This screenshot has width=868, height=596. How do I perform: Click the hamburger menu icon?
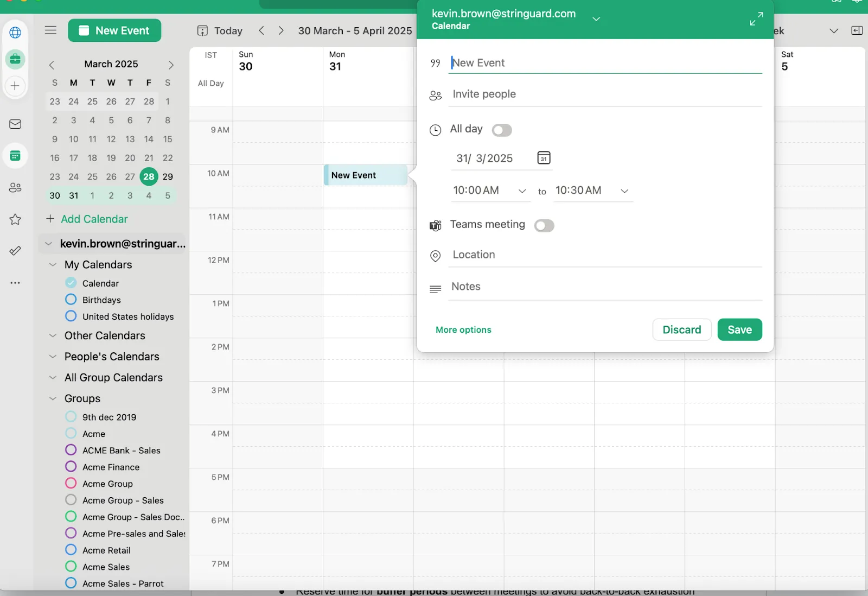tap(50, 30)
